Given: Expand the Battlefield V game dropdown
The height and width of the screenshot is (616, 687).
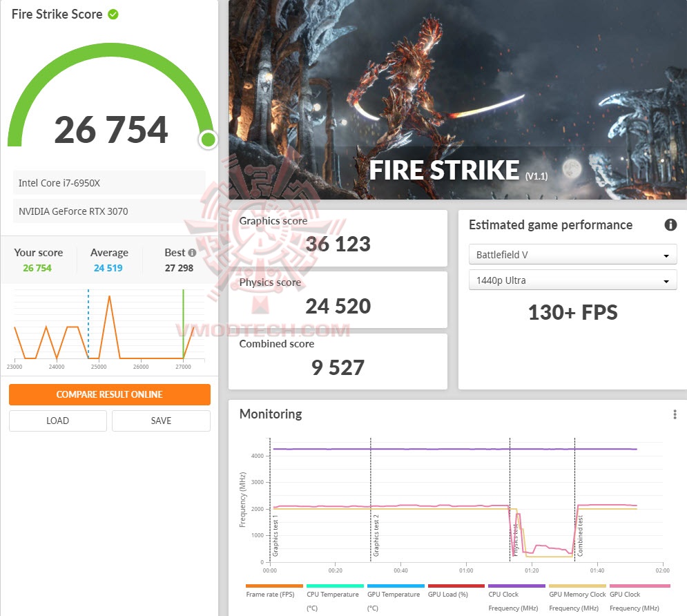Looking at the screenshot, I should [572, 255].
